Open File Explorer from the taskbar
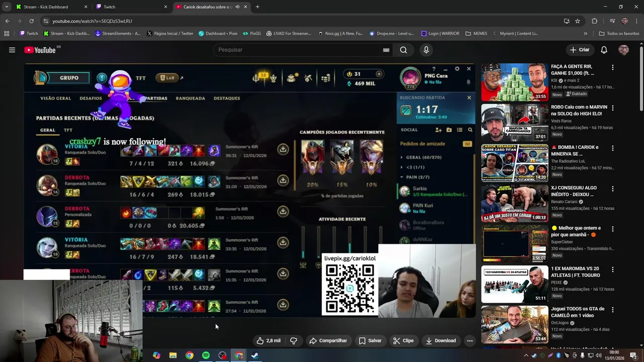644x362 pixels. tap(173, 355)
